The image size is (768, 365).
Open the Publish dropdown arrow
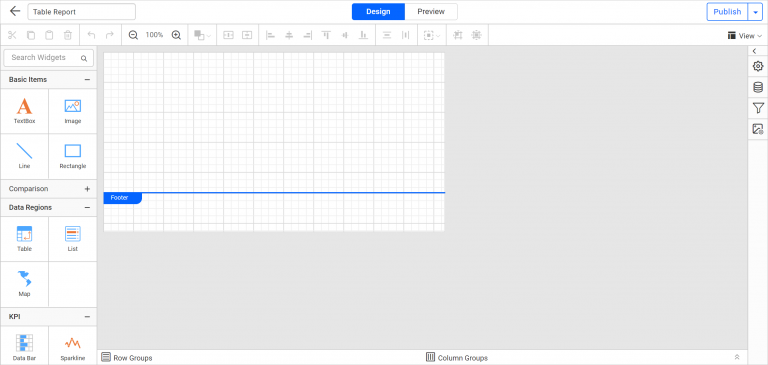(755, 12)
